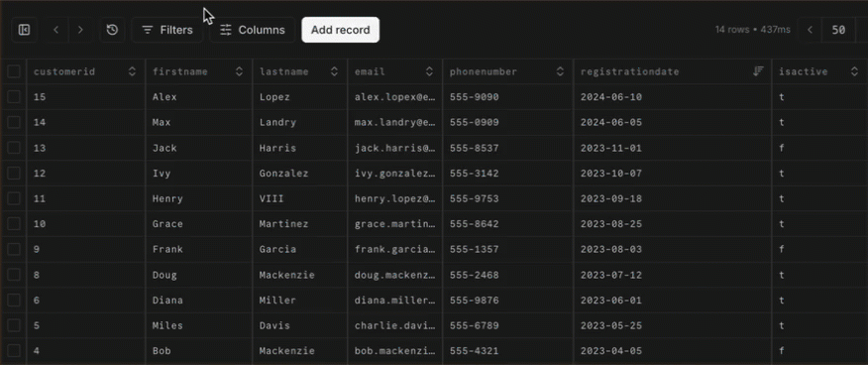Select phone number cell 555-1357
The image size is (868, 365).
508,249
